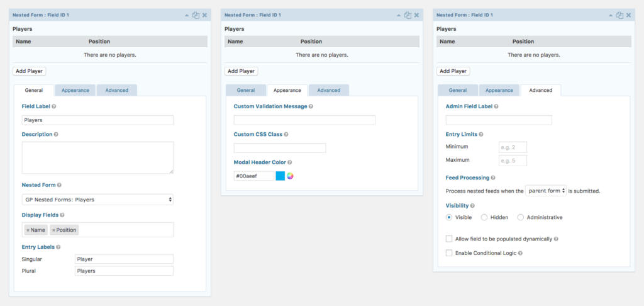The width and height of the screenshot is (644, 306).
Task: Check Enable Conditional Logic
Action: 449,253
